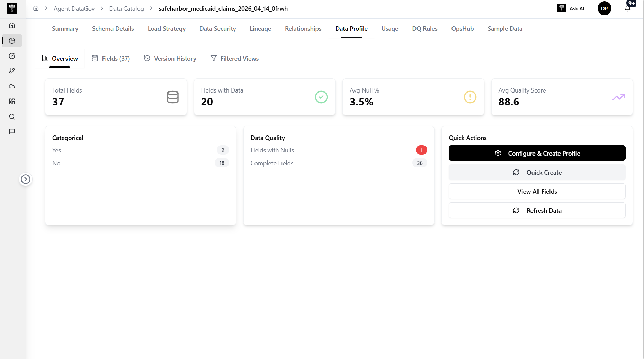Screen dimensions: 644x359
Task: Open the check-circle sidebar icon
Action: pos(12,56)
